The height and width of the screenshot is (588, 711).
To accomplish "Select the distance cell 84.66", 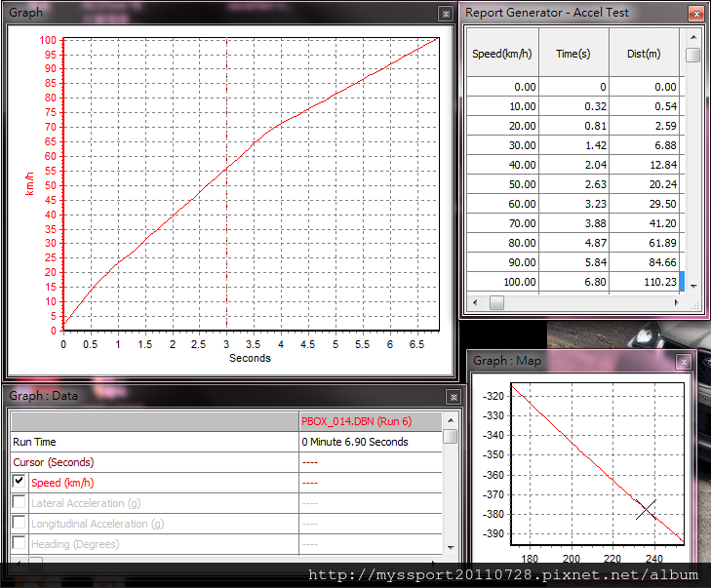I will (644, 262).
